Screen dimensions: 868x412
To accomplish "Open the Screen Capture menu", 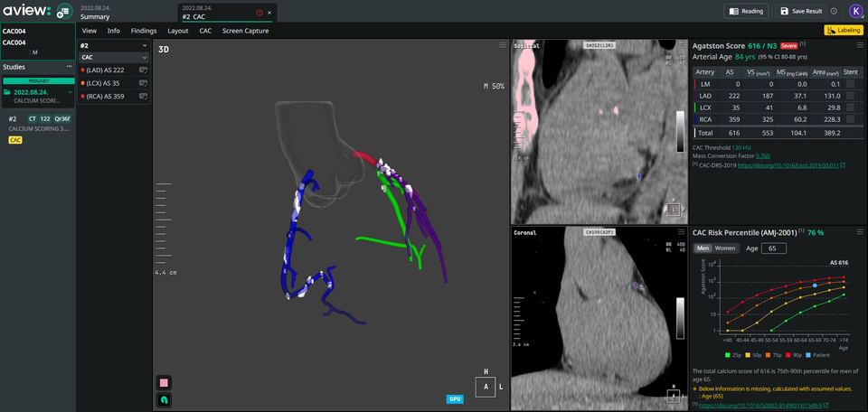I will point(246,31).
